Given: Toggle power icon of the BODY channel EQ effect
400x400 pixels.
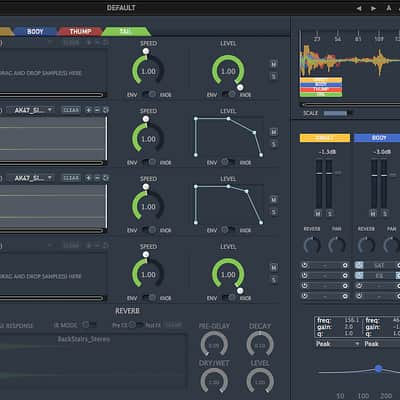Looking at the screenshot, I should pos(359,275).
